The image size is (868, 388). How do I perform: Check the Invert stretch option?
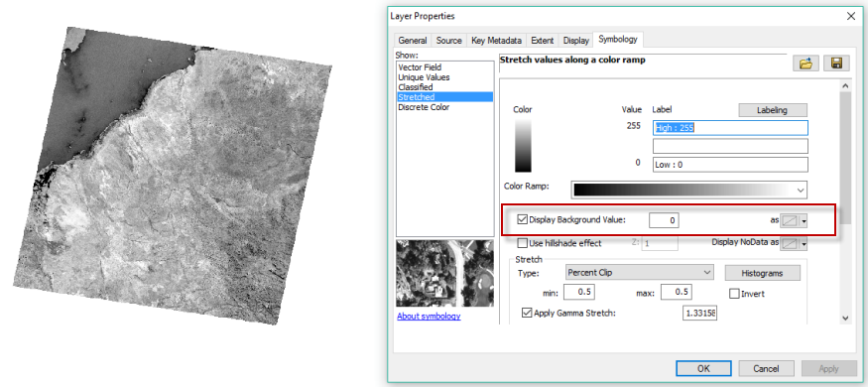(x=735, y=294)
